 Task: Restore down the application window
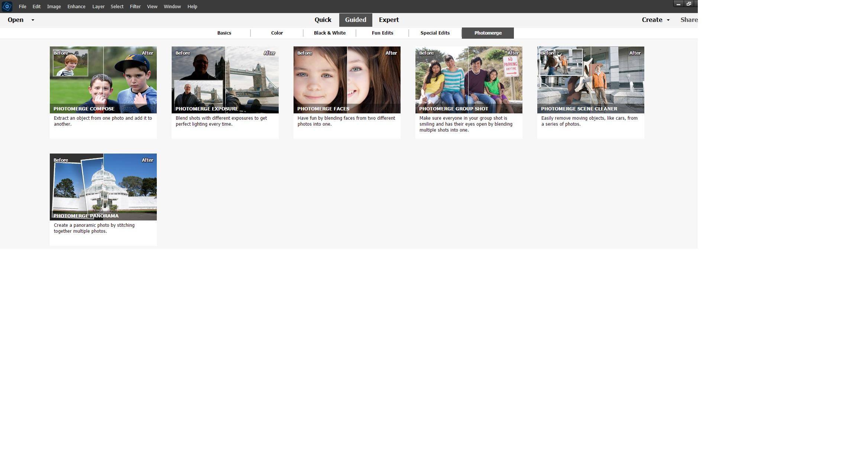click(x=689, y=4)
